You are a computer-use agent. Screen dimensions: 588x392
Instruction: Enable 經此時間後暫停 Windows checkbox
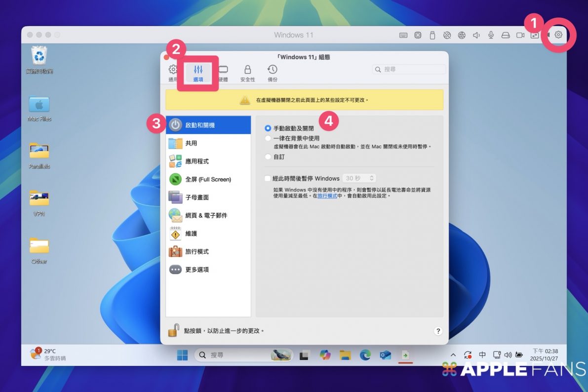[268, 178]
